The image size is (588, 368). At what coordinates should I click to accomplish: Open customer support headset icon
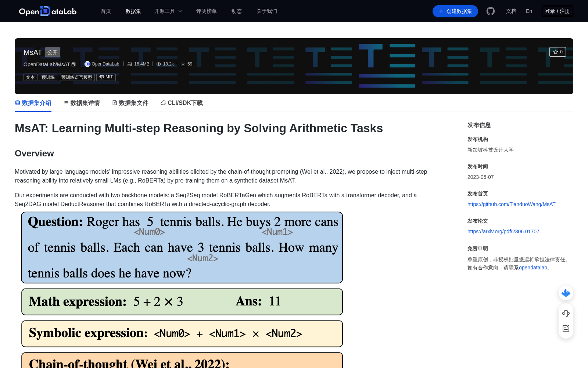[x=566, y=314]
